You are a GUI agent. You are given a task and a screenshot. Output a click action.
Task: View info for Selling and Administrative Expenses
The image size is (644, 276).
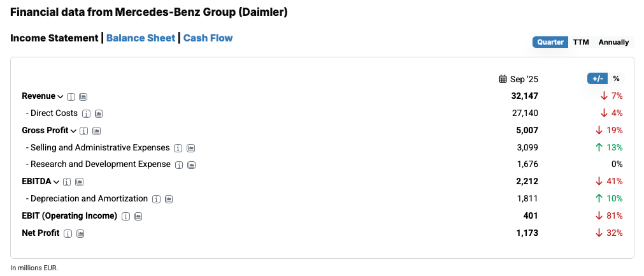(x=178, y=149)
